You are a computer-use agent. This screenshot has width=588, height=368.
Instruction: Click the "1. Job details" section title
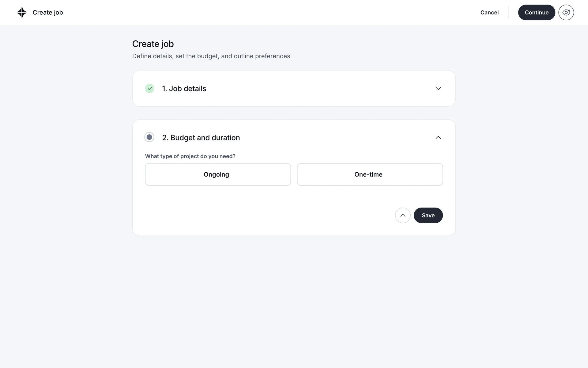184,89
